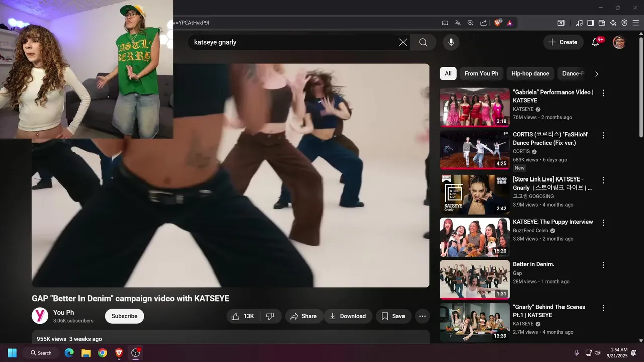Click the playing video frame

230,175
